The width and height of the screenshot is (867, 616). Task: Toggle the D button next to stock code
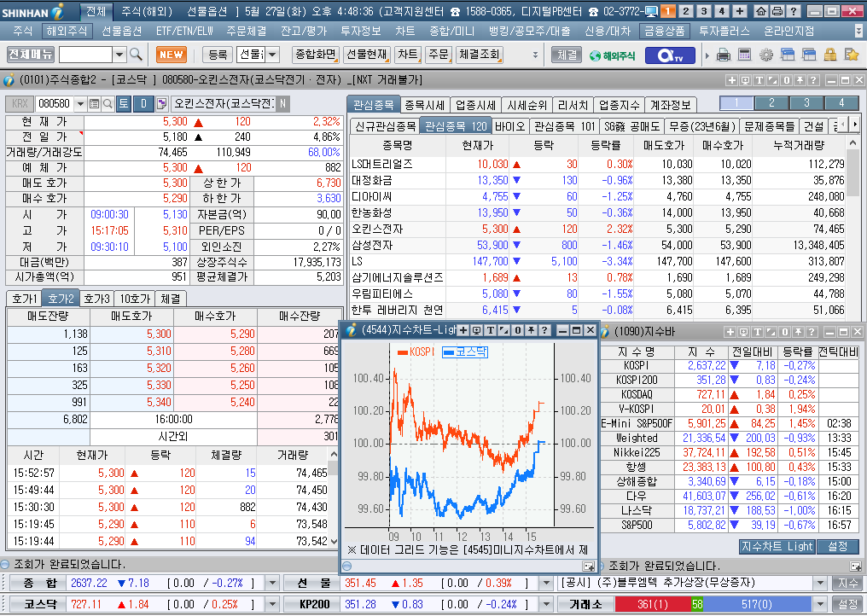click(143, 103)
